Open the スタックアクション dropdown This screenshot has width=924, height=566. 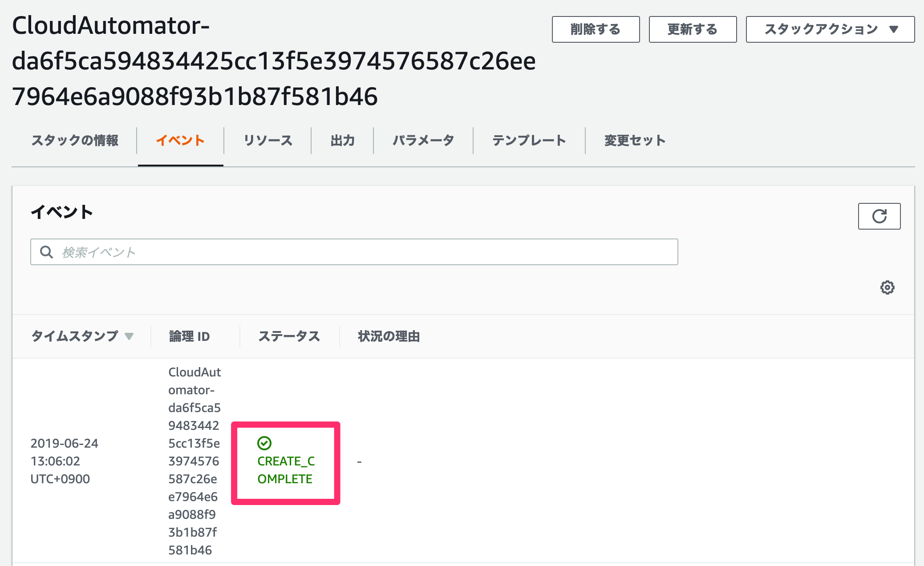[830, 29]
